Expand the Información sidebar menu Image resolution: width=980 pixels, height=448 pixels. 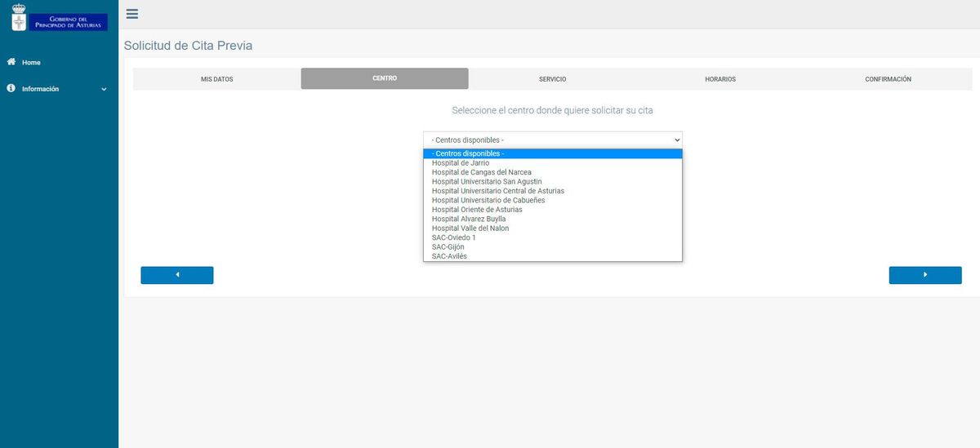[x=57, y=89]
